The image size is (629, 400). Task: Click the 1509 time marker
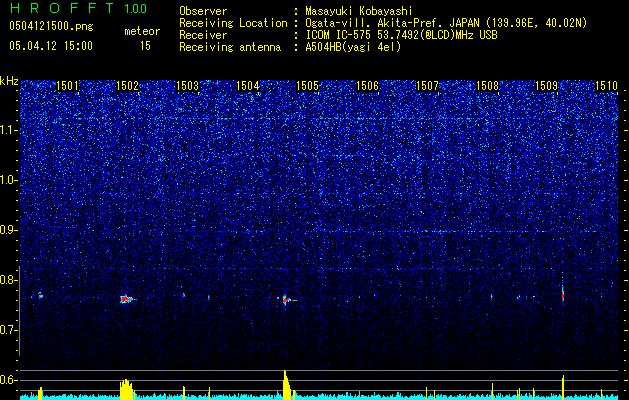click(x=547, y=86)
